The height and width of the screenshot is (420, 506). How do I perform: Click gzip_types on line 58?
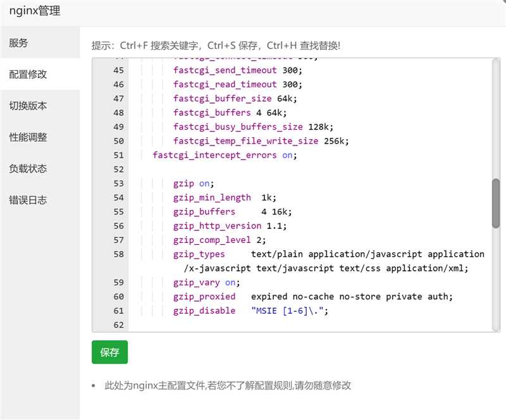click(x=199, y=254)
